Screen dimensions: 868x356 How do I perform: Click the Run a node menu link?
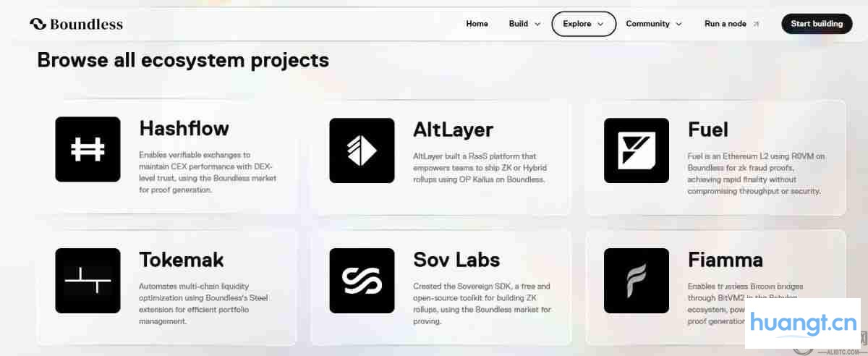click(x=725, y=24)
